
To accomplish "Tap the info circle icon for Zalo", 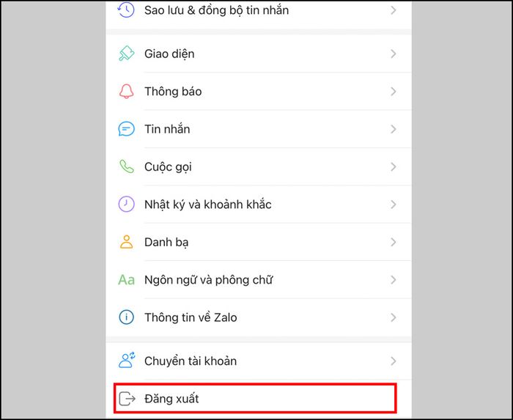I will 126,317.
